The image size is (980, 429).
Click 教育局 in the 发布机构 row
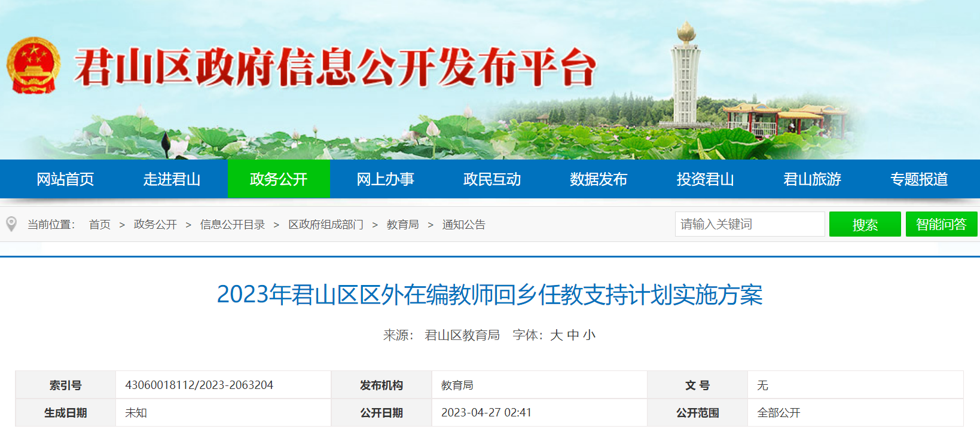[457, 385]
